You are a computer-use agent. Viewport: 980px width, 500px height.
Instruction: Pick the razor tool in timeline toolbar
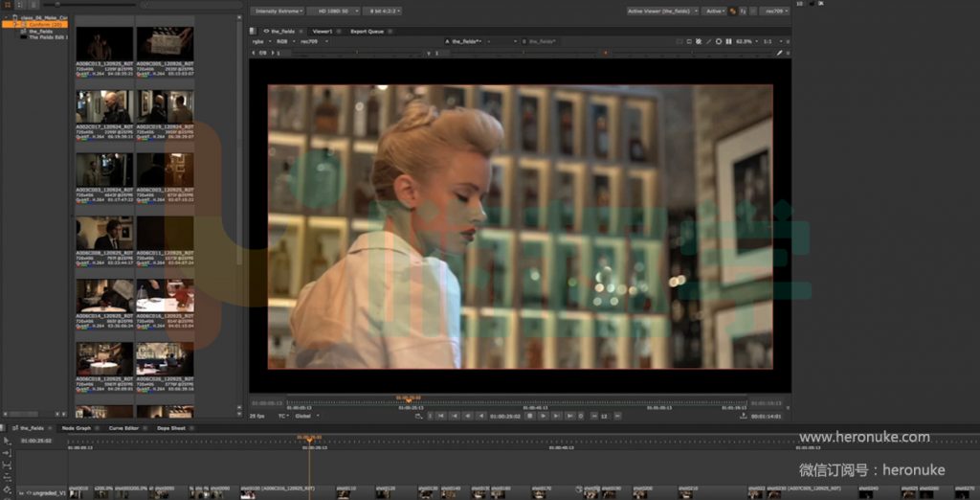7,476
